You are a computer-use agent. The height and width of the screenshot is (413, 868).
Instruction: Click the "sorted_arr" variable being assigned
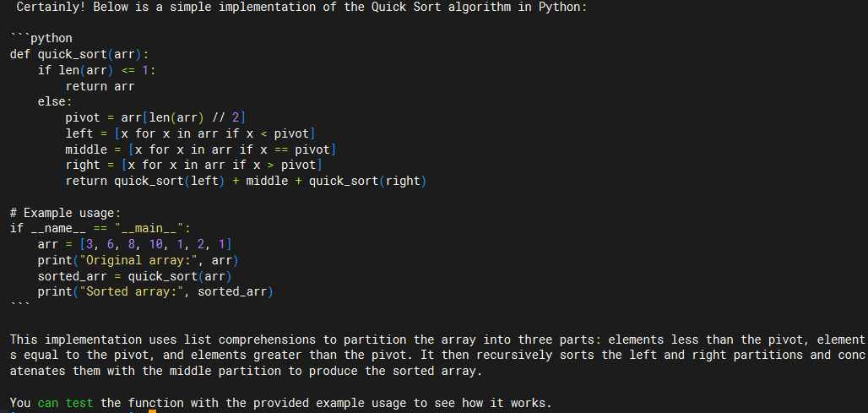coord(73,276)
